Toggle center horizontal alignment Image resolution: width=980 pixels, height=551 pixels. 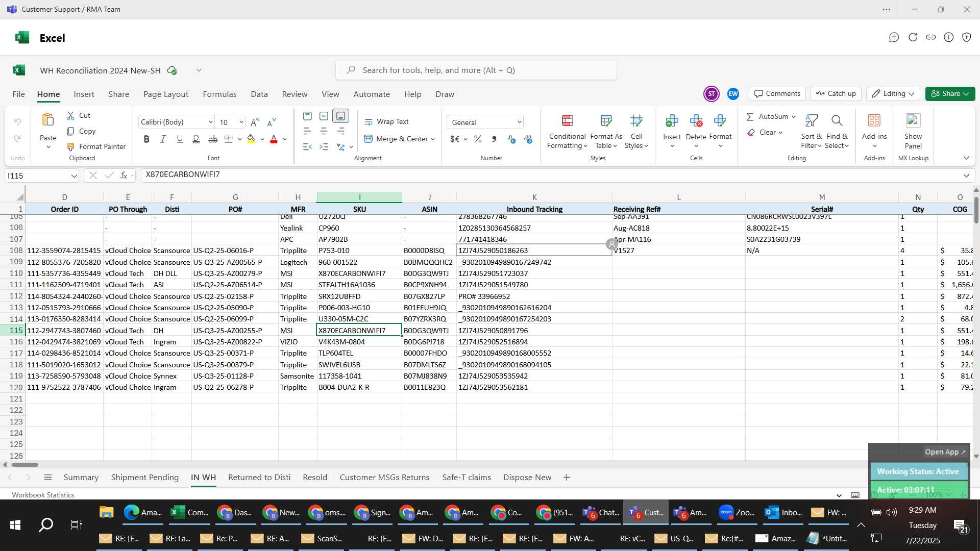pyautogui.click(x=324, y=132)
